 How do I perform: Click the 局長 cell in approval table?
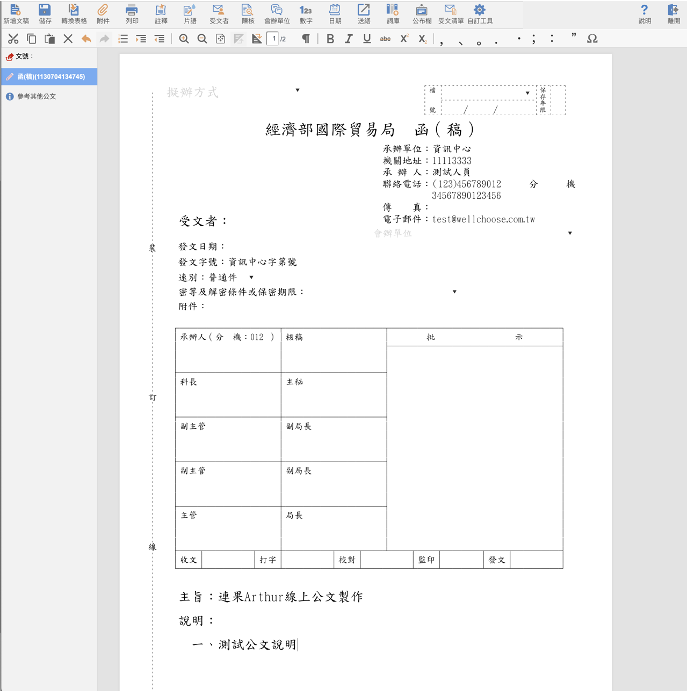click(334, 528)
